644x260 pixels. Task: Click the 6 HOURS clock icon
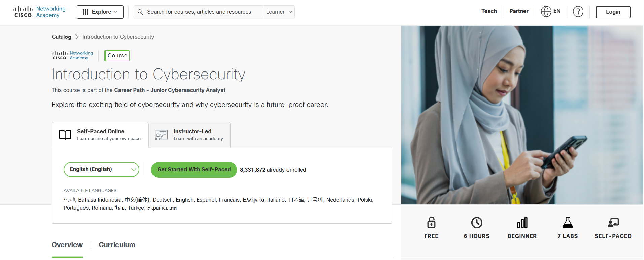[x=476, y=223]
